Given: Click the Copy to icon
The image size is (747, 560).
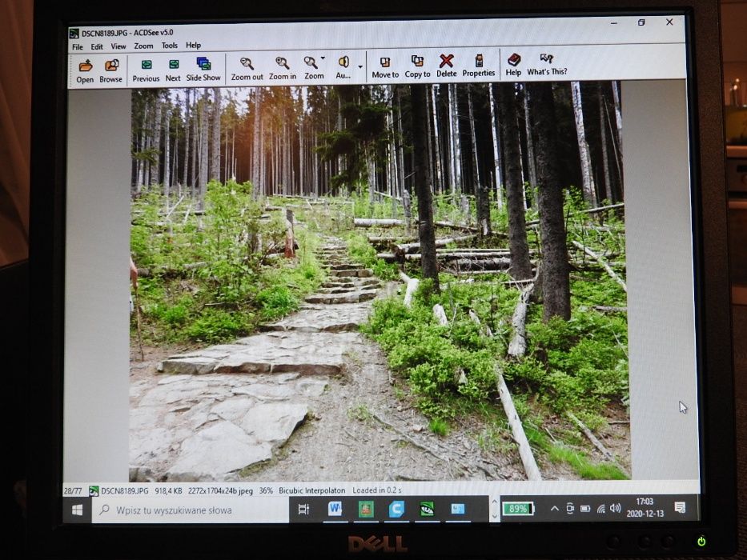Looking at the screenshot, I should tap(417, 66).
